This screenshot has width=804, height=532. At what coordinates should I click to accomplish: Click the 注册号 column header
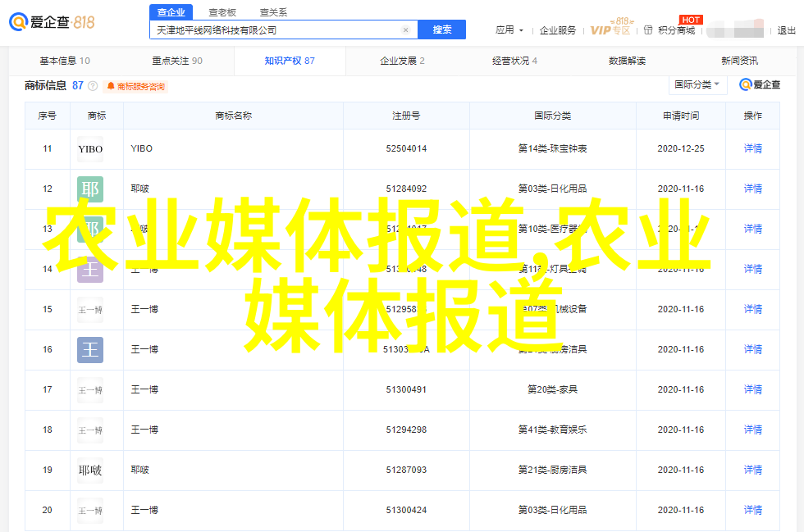click(x=406, y=116)
